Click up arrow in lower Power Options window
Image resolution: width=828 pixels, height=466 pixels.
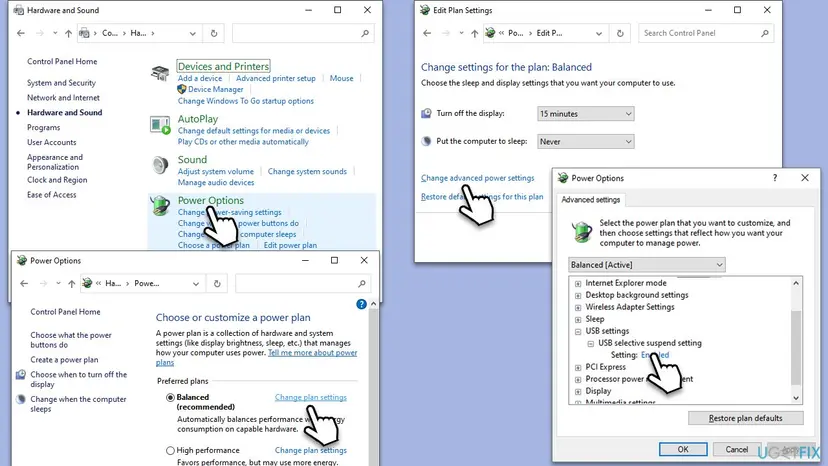(x=71, y=284)
